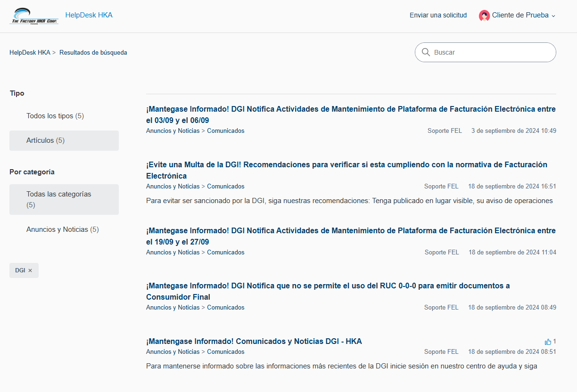Open the ¡Evite una Multa de la DGI! article
This screenshot has height=392, width=577.
346,165
